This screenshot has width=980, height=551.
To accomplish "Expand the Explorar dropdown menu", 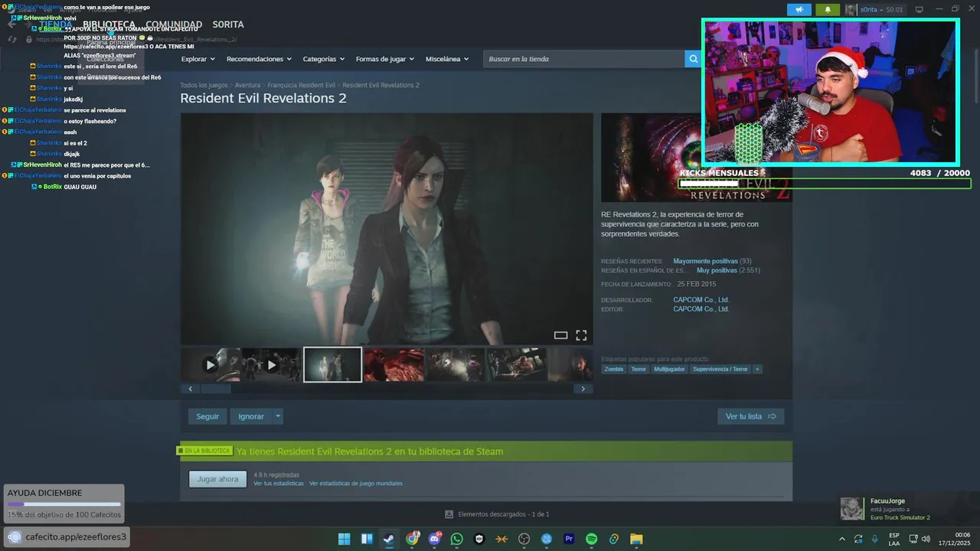I will coord(198,59).
